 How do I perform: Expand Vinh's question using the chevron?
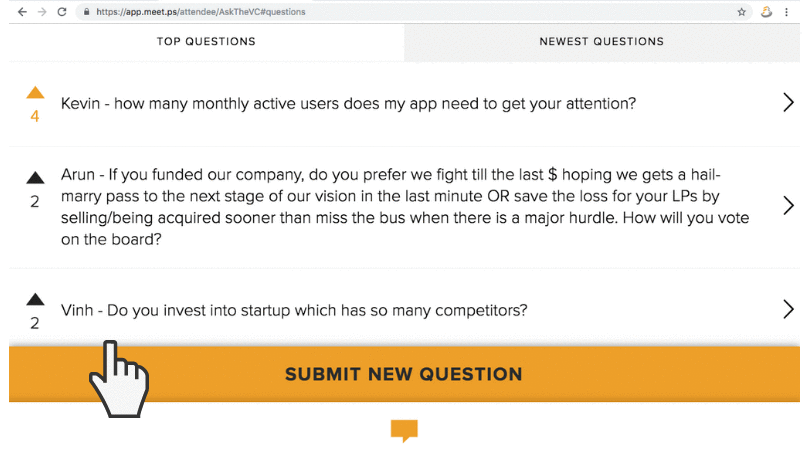click(788, 309)
